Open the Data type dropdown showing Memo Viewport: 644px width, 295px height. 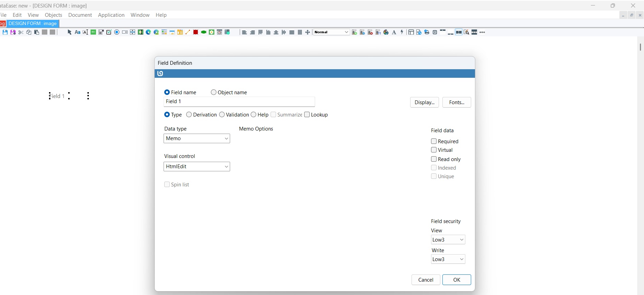pos(197,138)
